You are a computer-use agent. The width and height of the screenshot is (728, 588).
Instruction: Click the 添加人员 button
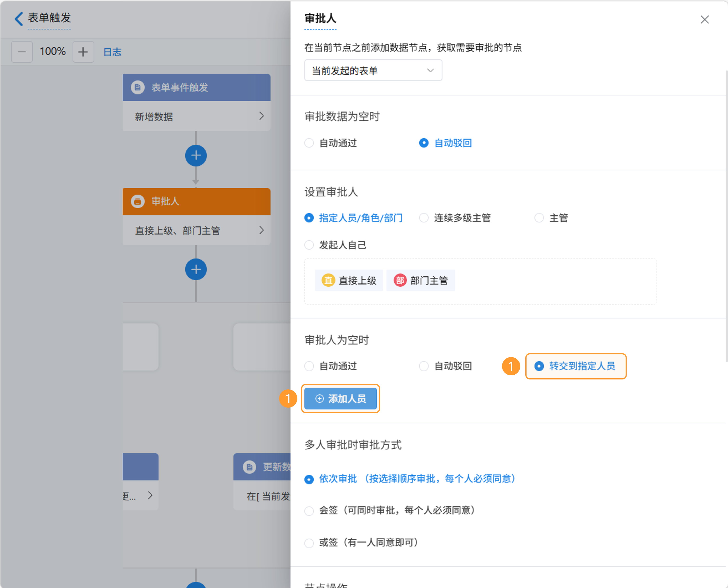click(x=340, y=399)
